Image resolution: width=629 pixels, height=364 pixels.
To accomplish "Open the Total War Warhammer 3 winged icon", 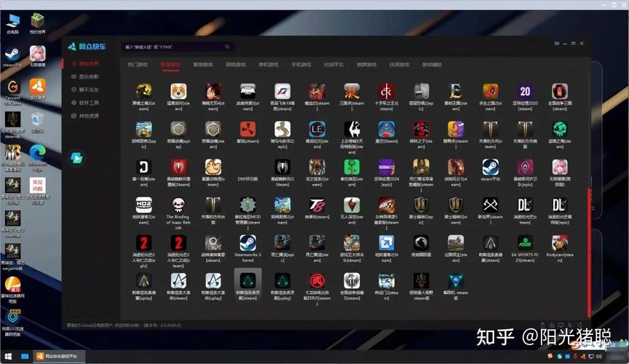I will coord(352,280).
